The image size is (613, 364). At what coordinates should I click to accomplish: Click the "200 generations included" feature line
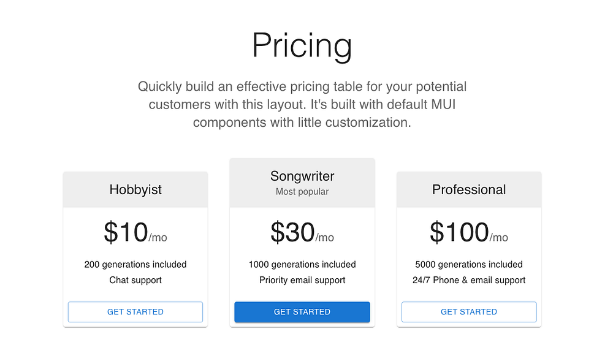pyautogui.click(x=135, y=265)
